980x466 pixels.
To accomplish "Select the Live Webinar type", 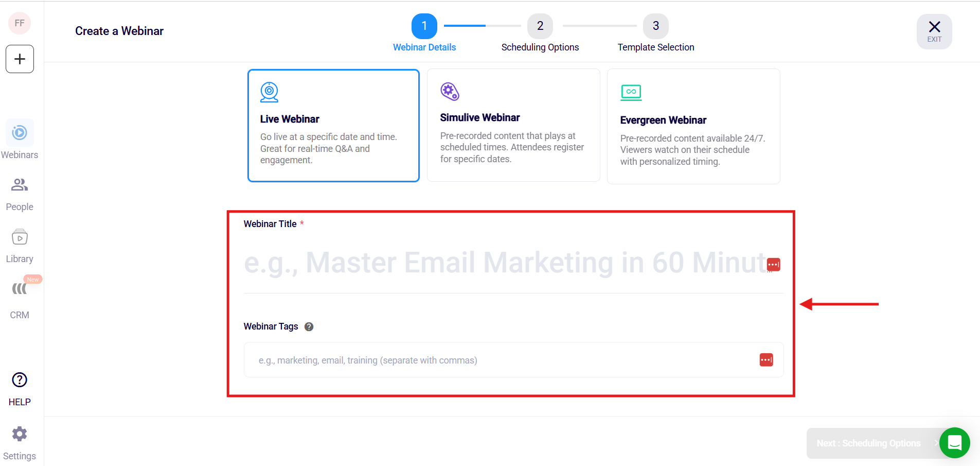I will pyautogui.click(x=333, y=125).
